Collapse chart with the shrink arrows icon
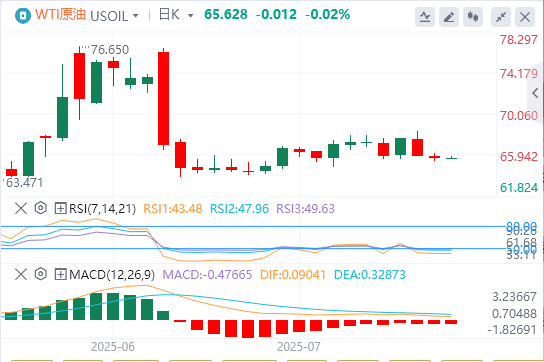The height and width of the screenshot is (362, 544). point(501,17)
